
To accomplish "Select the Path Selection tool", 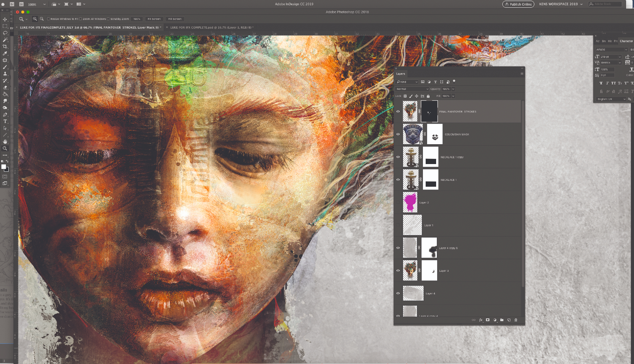I will pos(5,128).
